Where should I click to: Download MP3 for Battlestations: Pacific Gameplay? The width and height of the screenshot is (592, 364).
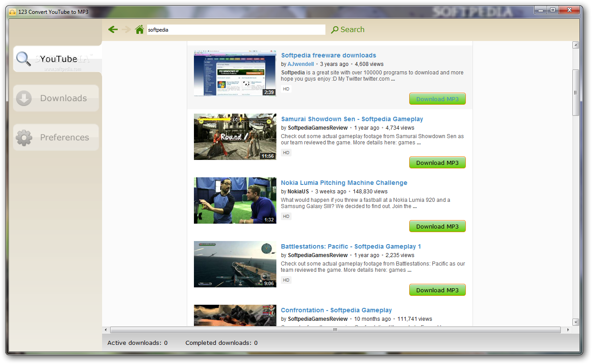437,290
